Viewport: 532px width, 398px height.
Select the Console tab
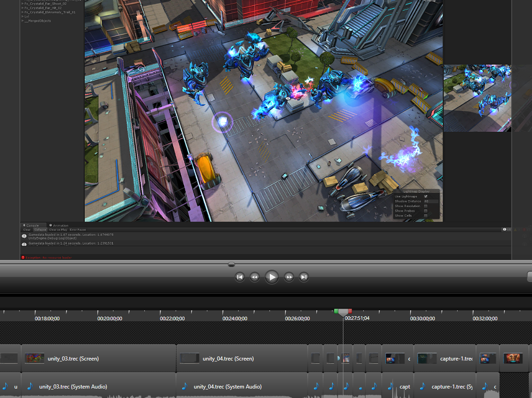[x=32, y=225]
